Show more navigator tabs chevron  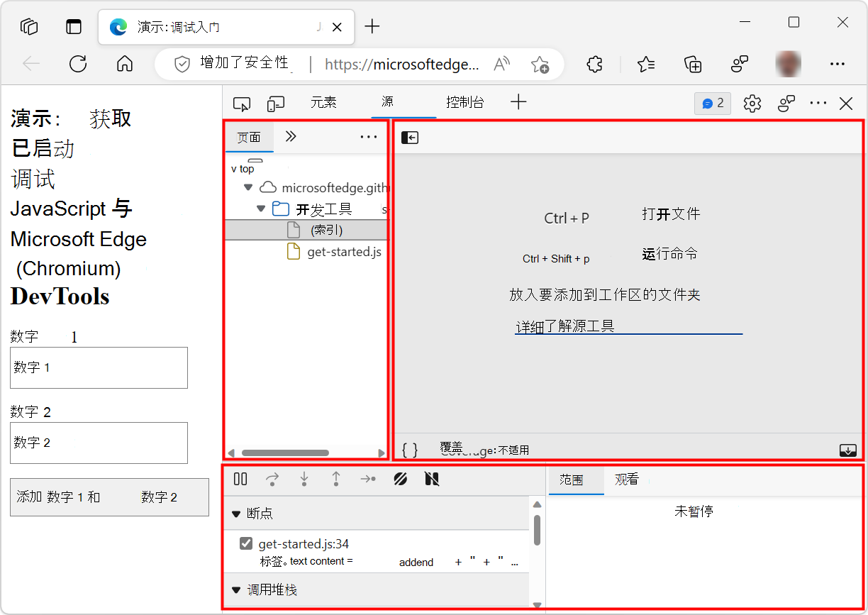pos(291,137)
